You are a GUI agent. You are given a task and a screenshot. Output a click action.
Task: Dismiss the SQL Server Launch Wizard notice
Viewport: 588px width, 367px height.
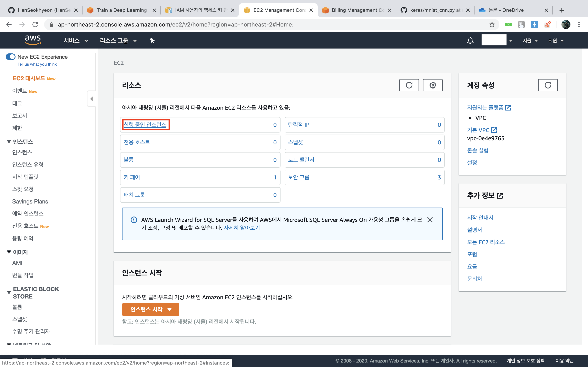click(430, 220)
